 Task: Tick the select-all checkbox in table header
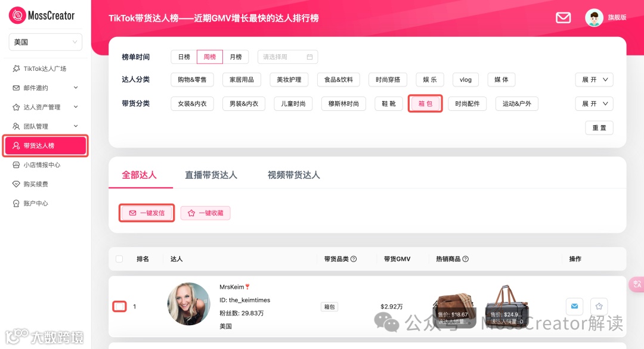point(119,259)
